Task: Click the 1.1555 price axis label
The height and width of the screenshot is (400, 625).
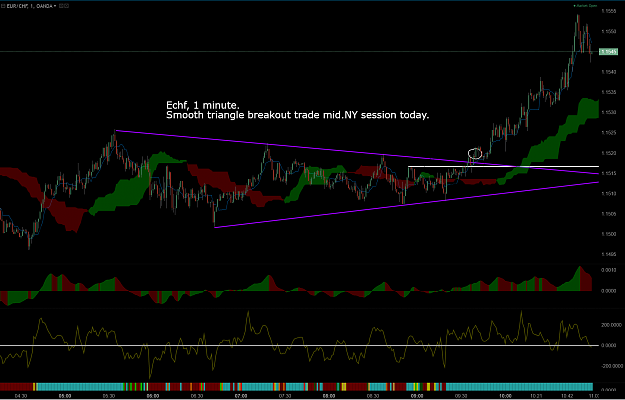Action: (x=609, y=11)
